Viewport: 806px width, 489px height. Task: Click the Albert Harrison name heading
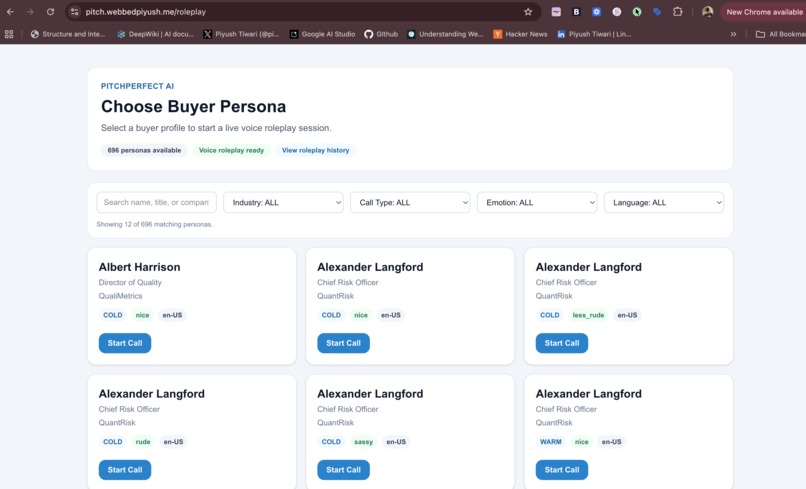tap(139, 267)
